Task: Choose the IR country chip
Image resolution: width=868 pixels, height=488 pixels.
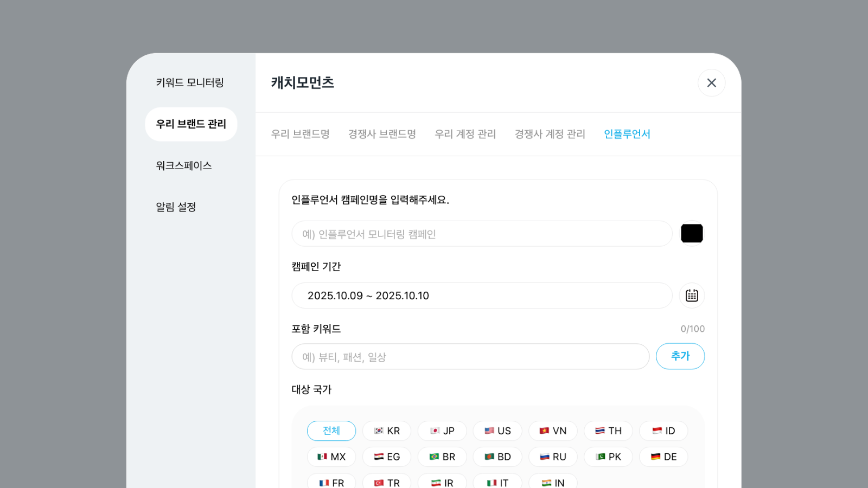Action: click(x=442, y=481)
